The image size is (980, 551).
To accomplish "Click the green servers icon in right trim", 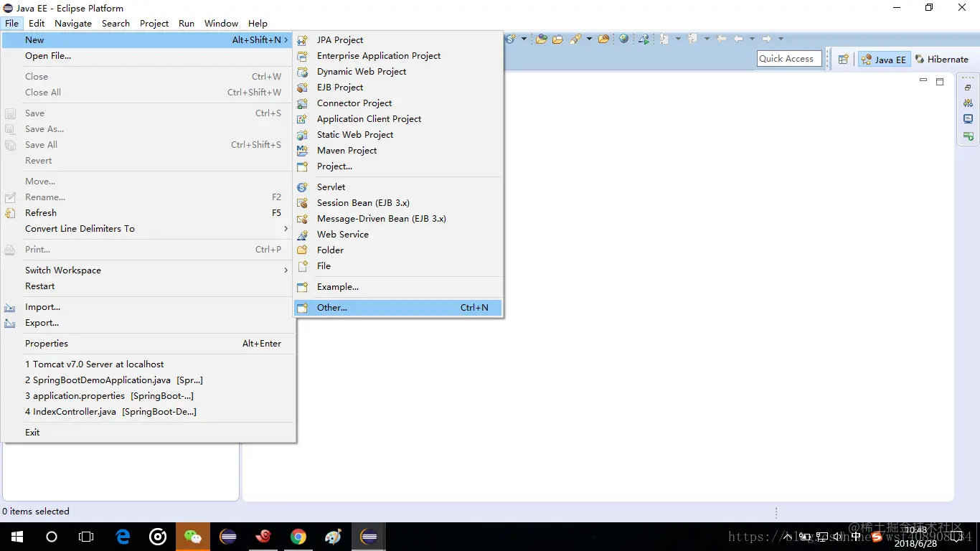I will (968, 136).
